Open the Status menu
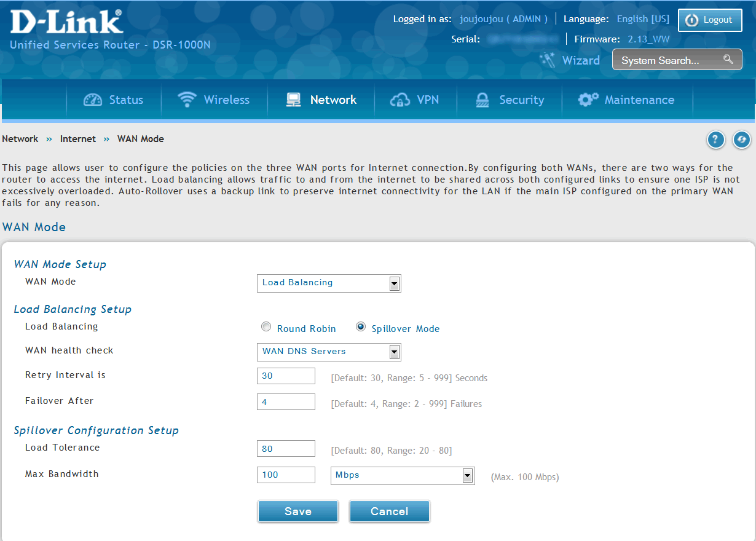Image resolution: width=756 pixels, height=541 pixels. (x=114, y=100)
